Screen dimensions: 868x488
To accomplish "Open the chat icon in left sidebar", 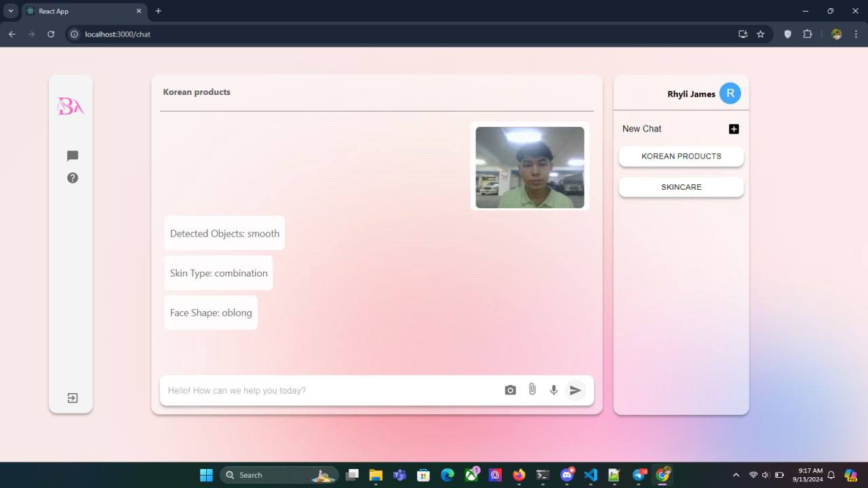I will pyautogui.click(x=73, y=156).
